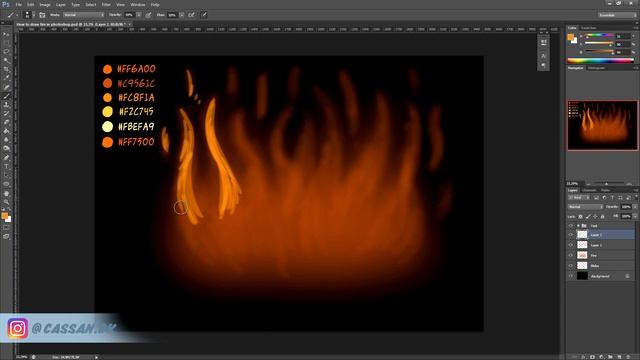This screenshot has width=640, height=360.
Task: Hide the unselected Layer 1
Action: click(x=571, y=245)
